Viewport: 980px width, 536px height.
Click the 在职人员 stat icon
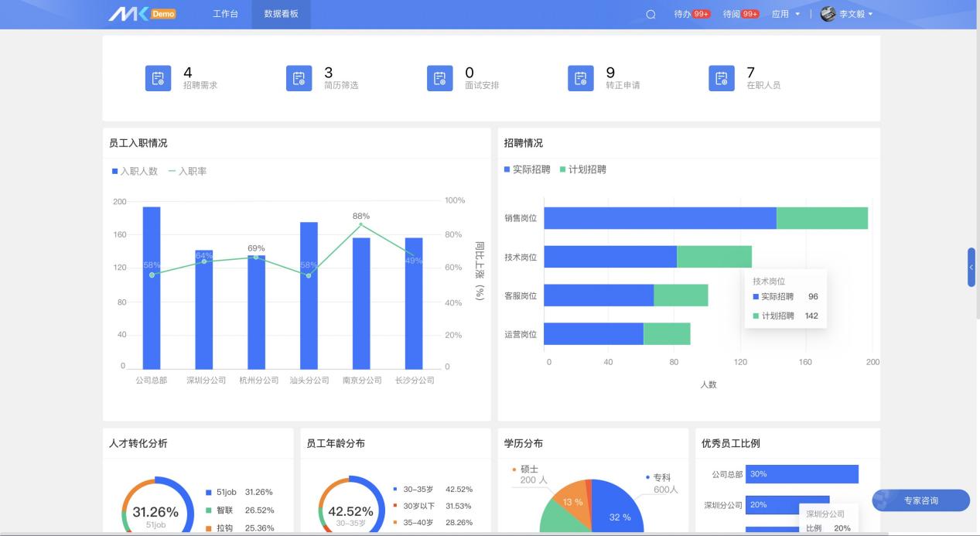[722, 77]
